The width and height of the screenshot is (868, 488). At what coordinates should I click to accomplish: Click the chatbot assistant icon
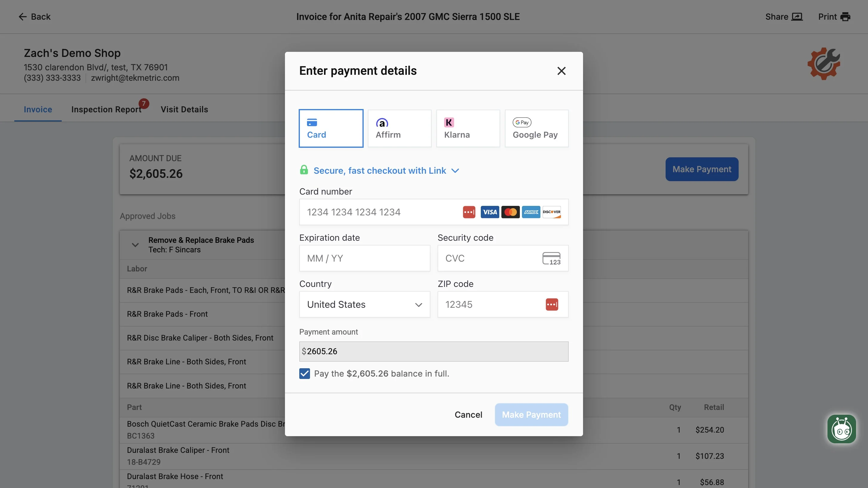(841, 429)
